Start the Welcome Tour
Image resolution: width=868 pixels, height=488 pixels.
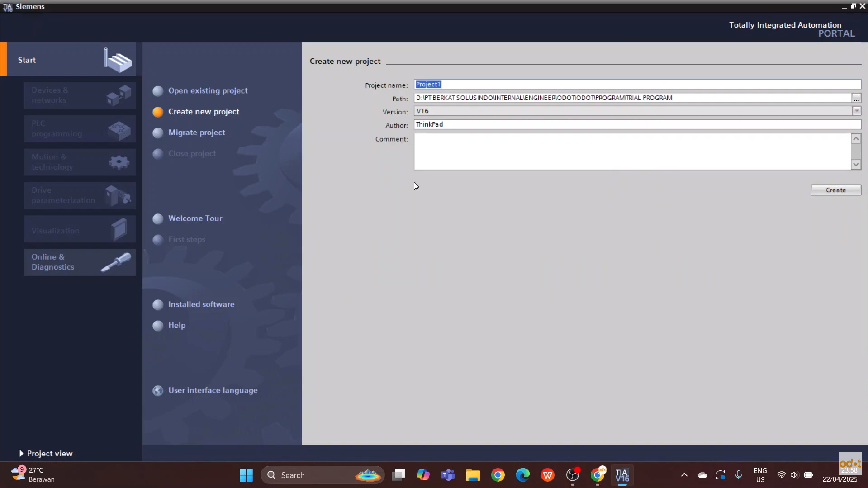click(x=195, y=218)
